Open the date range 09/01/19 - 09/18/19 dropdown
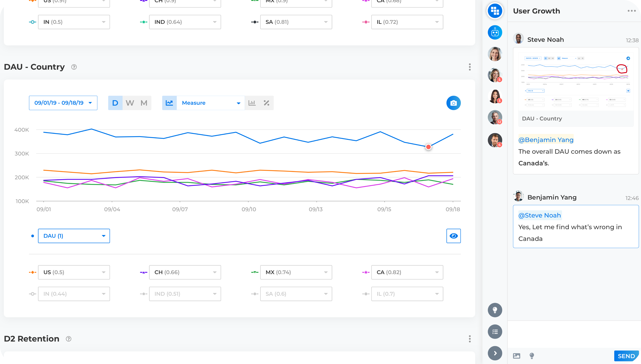 coord(63,103)
